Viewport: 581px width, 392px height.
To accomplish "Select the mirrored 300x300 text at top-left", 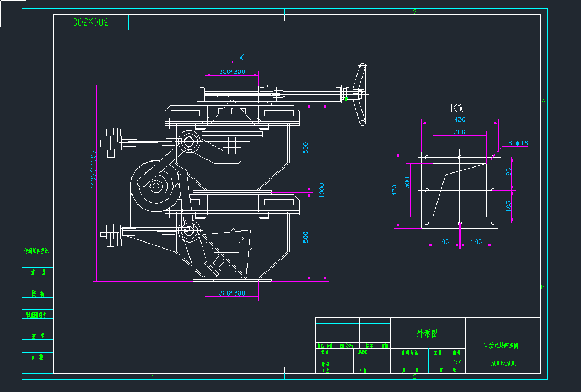I will coord(91,22).
